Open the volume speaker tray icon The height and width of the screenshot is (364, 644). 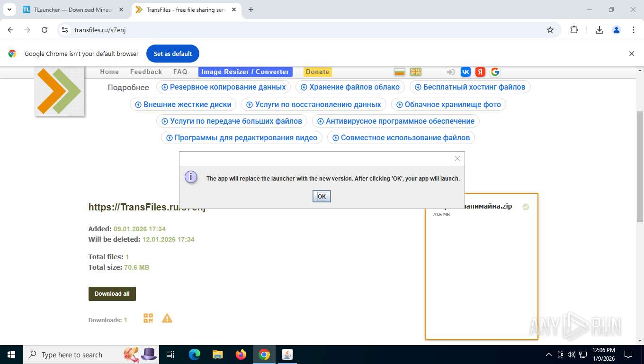tap(571, 355)
